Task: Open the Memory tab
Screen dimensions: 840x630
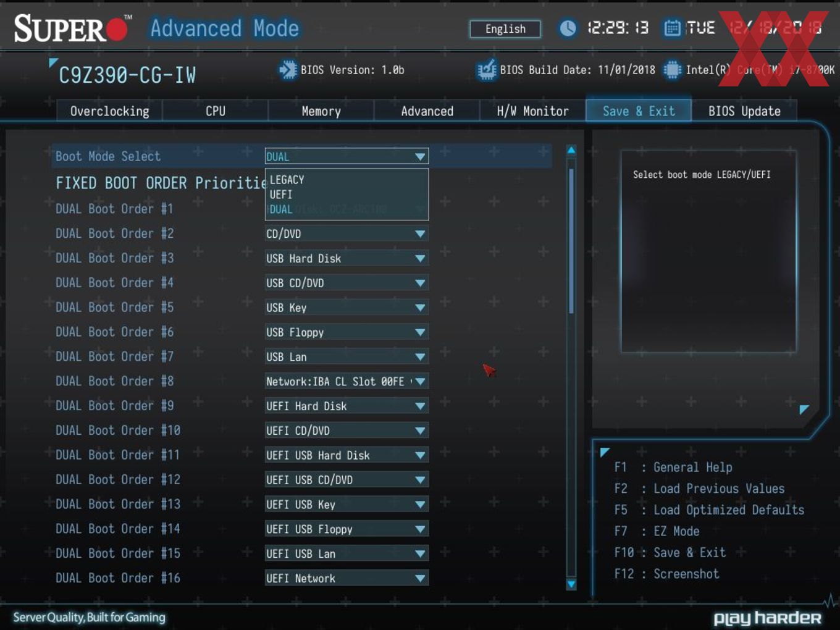Action: click(321, 111)
